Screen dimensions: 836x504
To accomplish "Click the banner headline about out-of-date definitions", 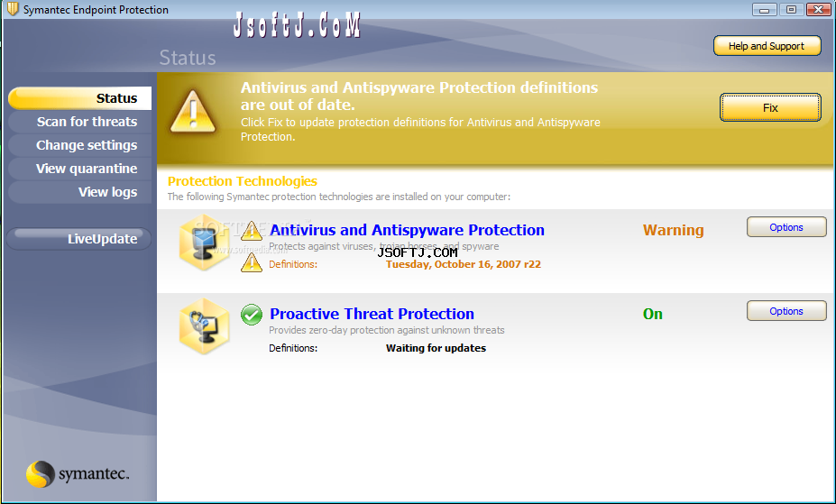I will coord(419,96).
